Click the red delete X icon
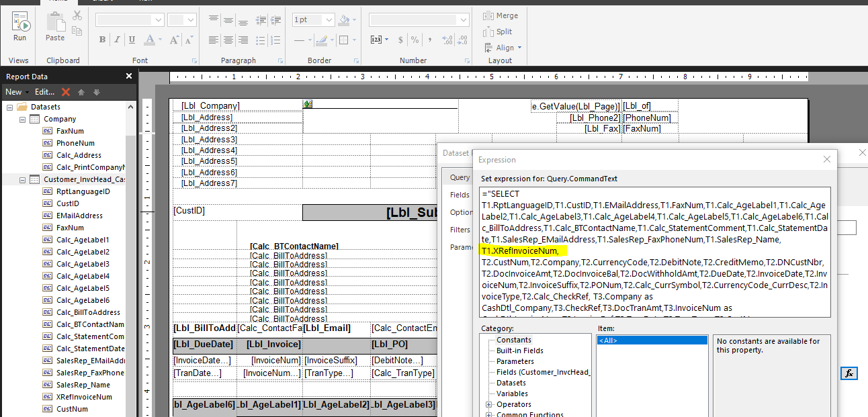Viewport: 868px width, 417px height. click(x=66, y=92)
